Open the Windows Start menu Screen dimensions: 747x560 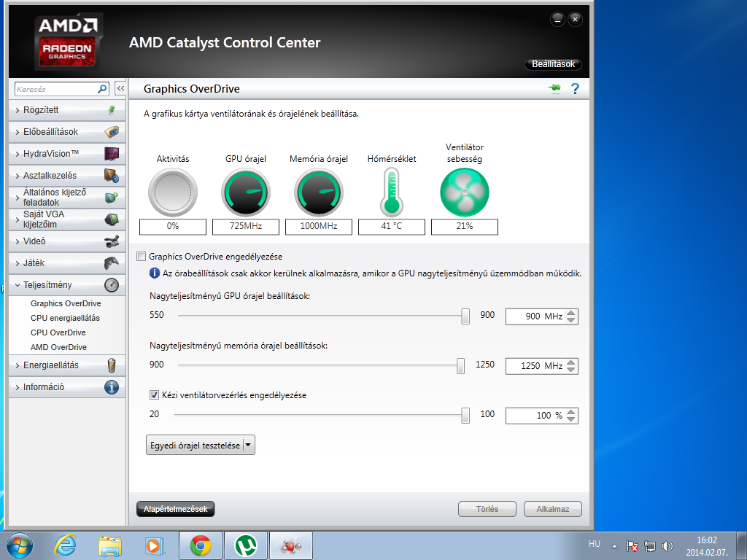20,545
